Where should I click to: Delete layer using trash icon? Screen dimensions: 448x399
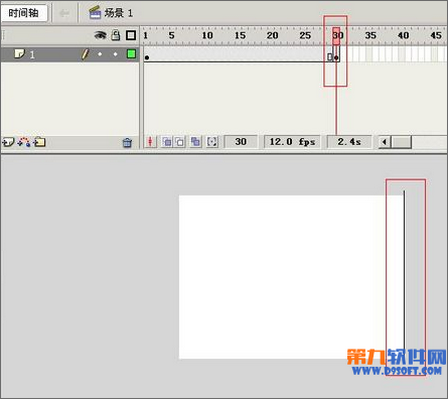tap(127, 143)
